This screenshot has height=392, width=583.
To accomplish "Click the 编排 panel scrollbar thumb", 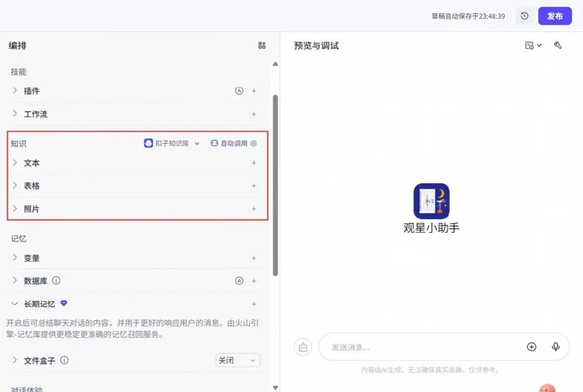I will (275, 185).
